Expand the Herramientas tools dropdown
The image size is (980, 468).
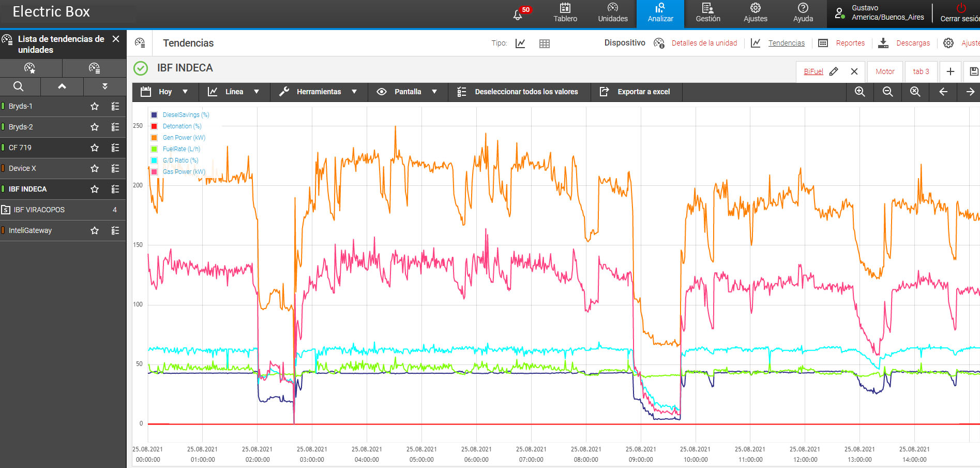[319, 92]
